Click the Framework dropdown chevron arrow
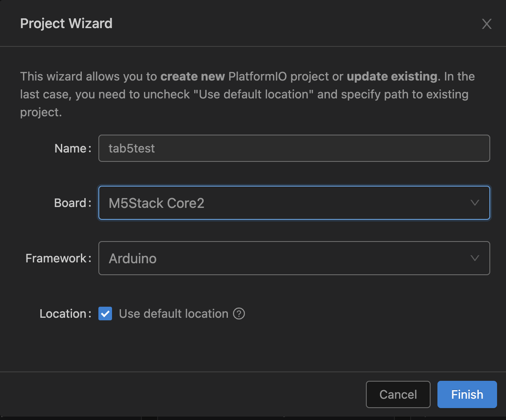Image resolution: width=506 pixels, height=420 pixels. pyautogui.click(x=474, y=258)
